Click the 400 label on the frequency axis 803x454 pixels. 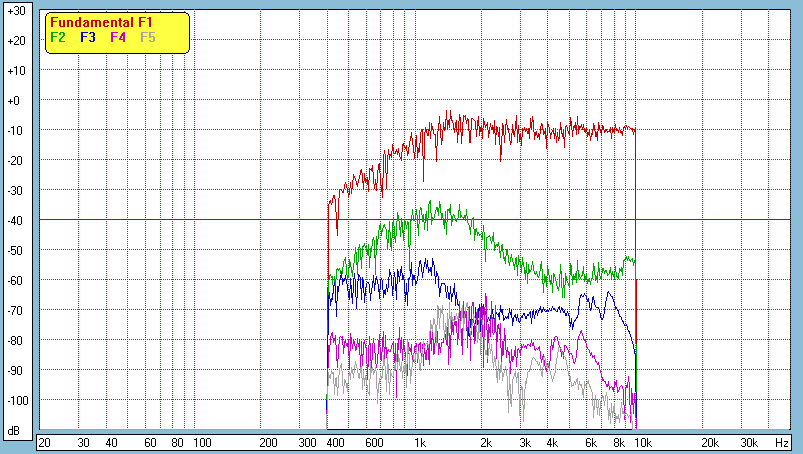tap(334, 442)
